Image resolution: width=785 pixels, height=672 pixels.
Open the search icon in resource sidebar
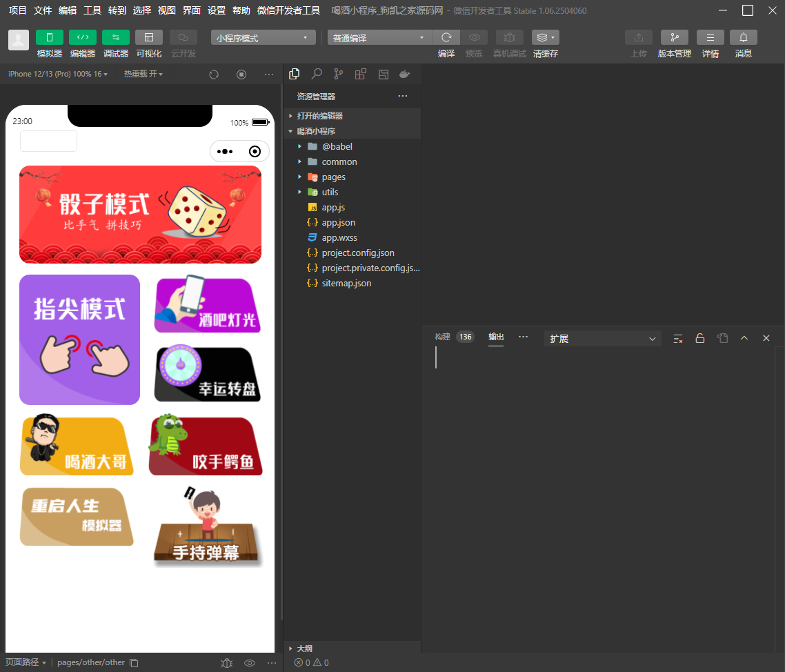coord(315,74)
